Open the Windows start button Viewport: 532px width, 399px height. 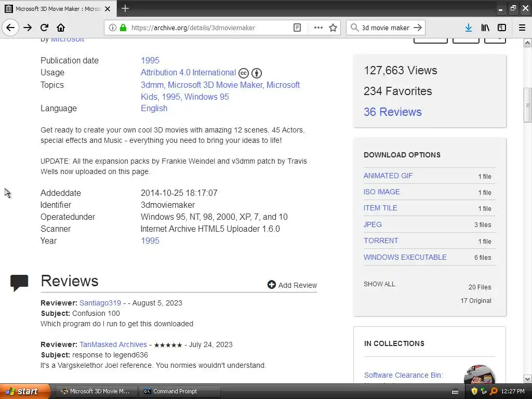tap(25, 391)
